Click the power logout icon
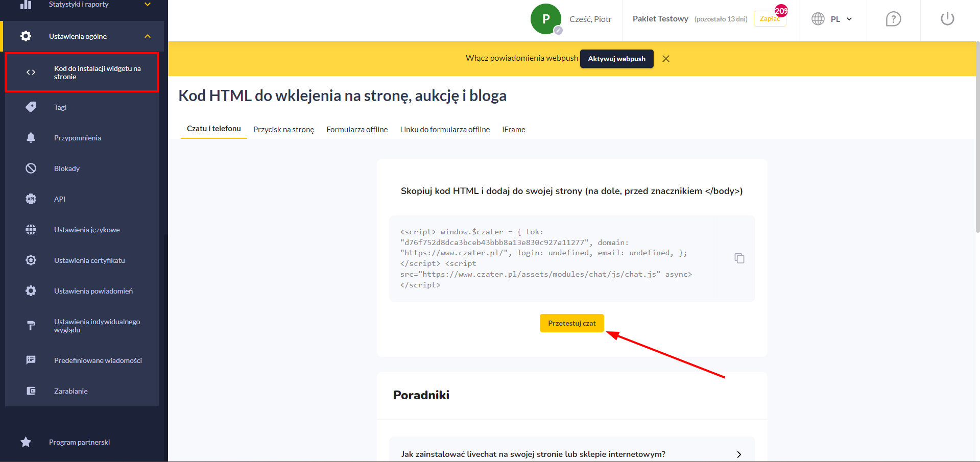Viewport: 980px width, 462px height. [x=947, y=19]
